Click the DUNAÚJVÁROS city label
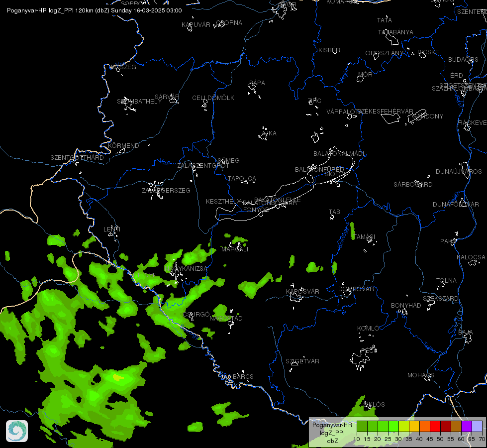 [x=459, y=171]
